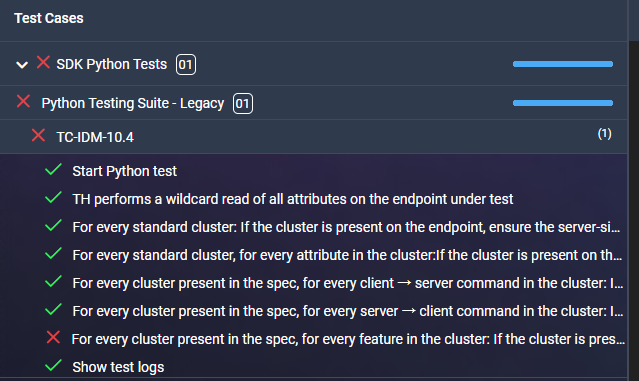Image resolution: width=639 pixels, height=381 pixels.
Task: Select the TC-IDM-10.4 test case row
Action: (x=313, y=137)
